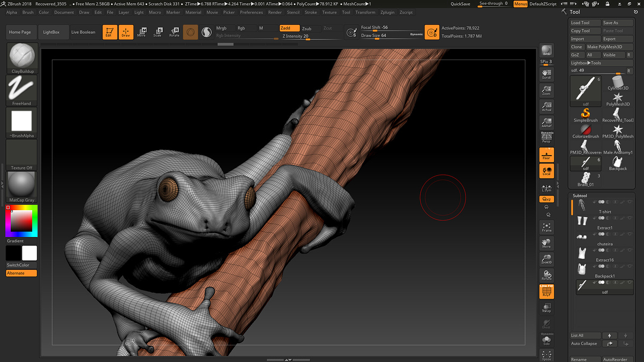644x362 pixels.
Task: Switch to Move gizmo mode
Action: [142, 32]
